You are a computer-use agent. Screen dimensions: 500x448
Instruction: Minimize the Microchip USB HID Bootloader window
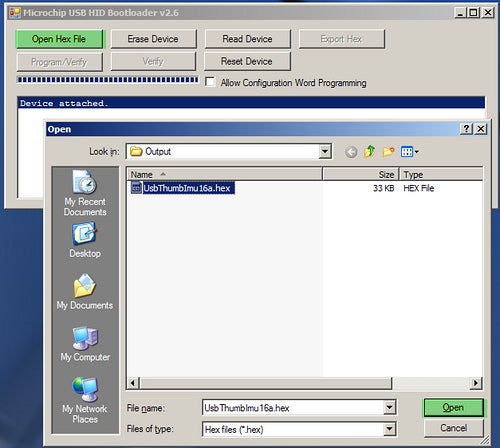click(460, 13)
